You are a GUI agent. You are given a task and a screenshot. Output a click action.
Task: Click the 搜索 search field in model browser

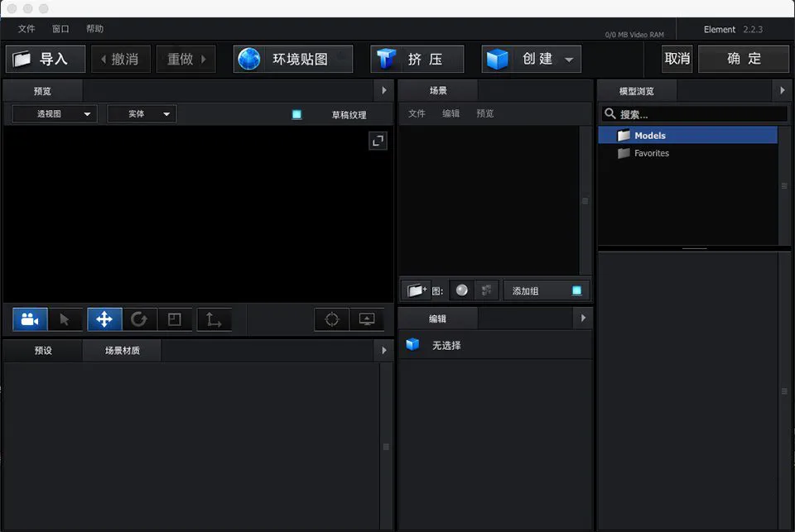[700, 114]
